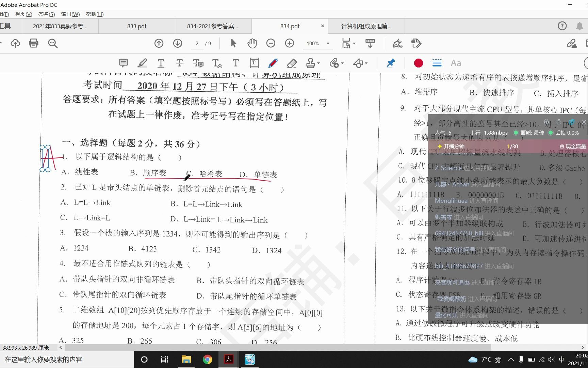
Task: Open the 视图(V) menu
Action: (x=23, y=14)
